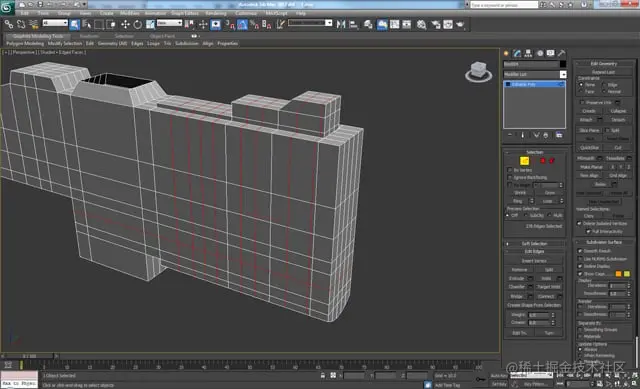The height and width of the screenshot is (389, 640).
Task: Click the Pin Stack icon
Action: point(510,135)
